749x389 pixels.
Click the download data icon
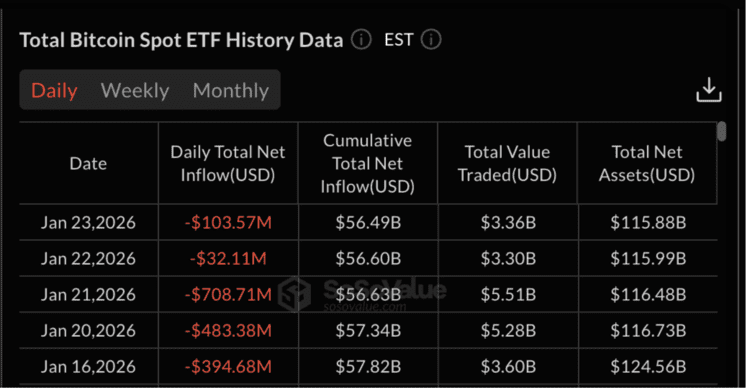pyautogui.click(x=709, y=90)
